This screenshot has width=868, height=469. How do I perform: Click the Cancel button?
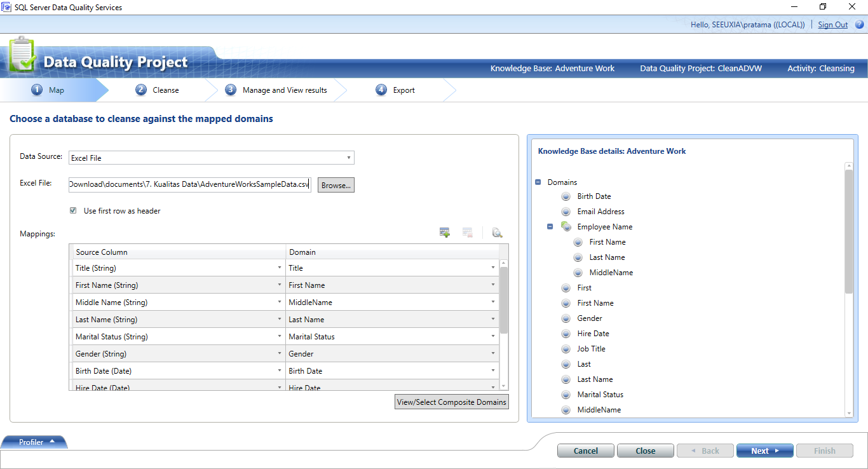[586, 451]
